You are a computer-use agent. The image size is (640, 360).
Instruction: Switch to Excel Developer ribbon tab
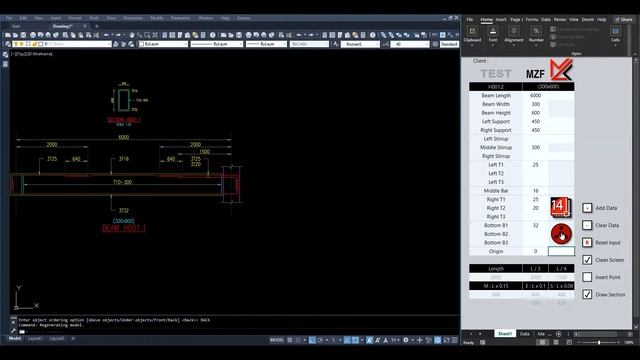[x=588, y=19]
